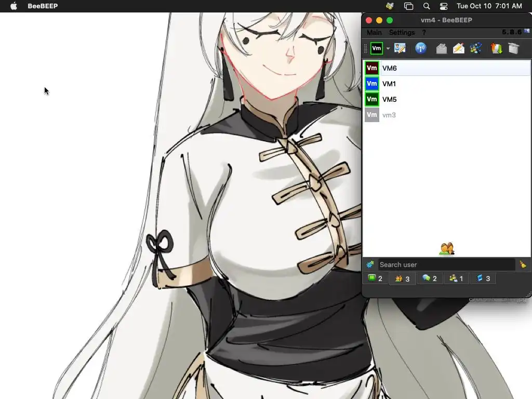This screenshot has height=399, width=532.
Task: Select user VM5 in the list
Action: point(447,99)
